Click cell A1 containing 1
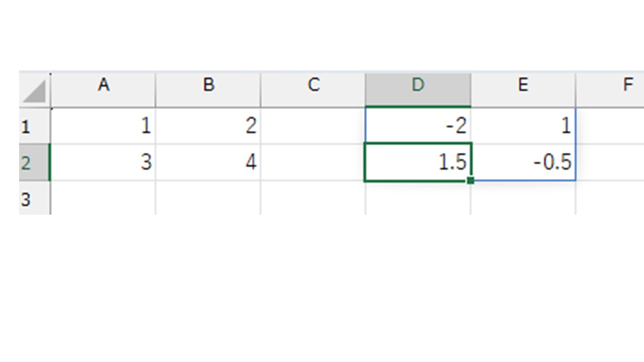Screen dimensions: 644x362 [x=103, y=126]
